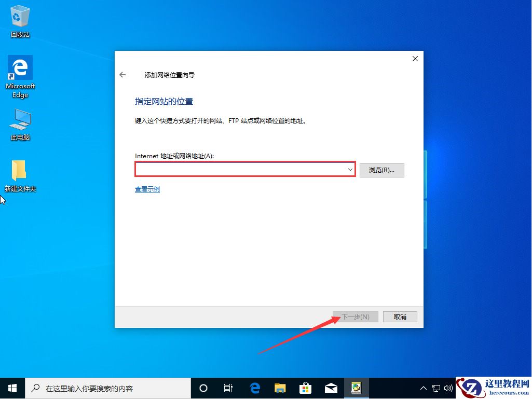Click the volume icon in system tray
The height and width of the screenshot is (399, 532).
[448, 388]
